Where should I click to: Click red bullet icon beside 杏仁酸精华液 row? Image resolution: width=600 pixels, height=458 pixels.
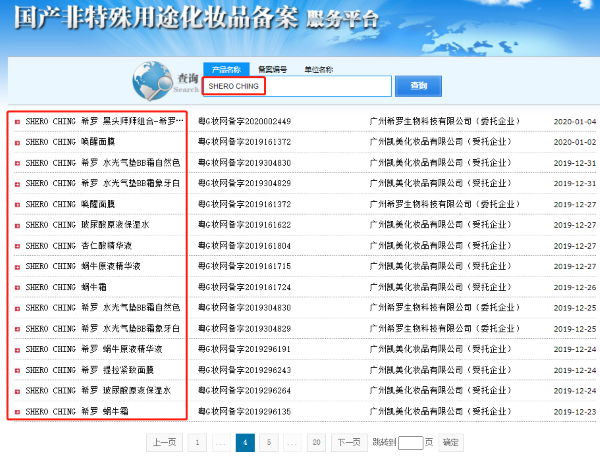click(x=17, y=245)
